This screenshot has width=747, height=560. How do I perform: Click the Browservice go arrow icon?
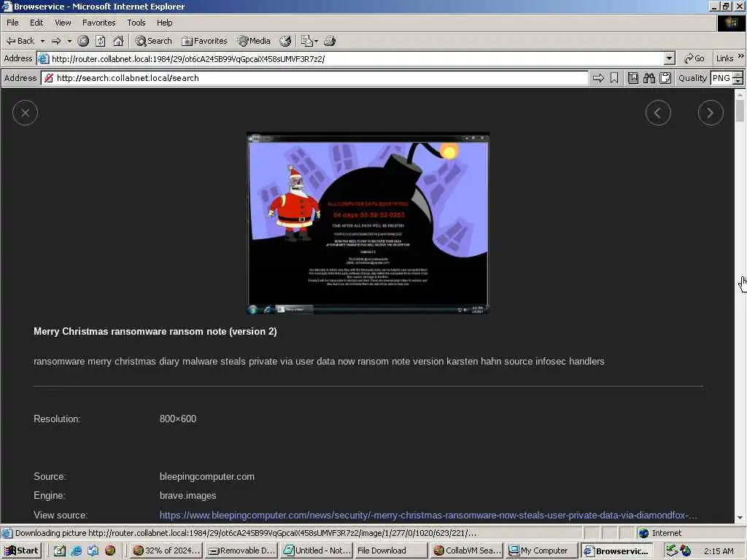pyautogui.click(x=598, y=78)
